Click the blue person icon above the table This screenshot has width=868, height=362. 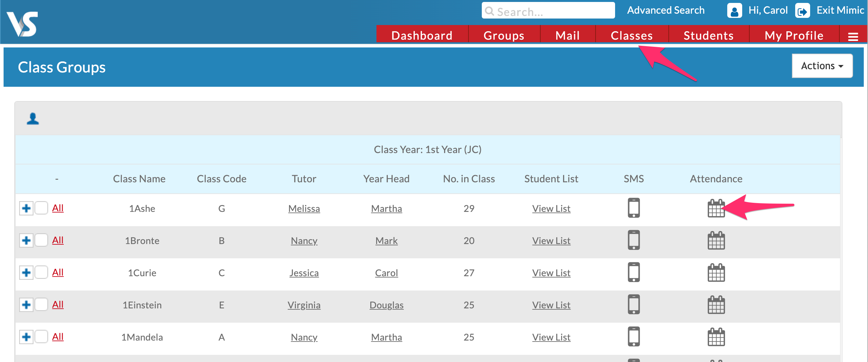pyautogui.click(x=33, y=119)
